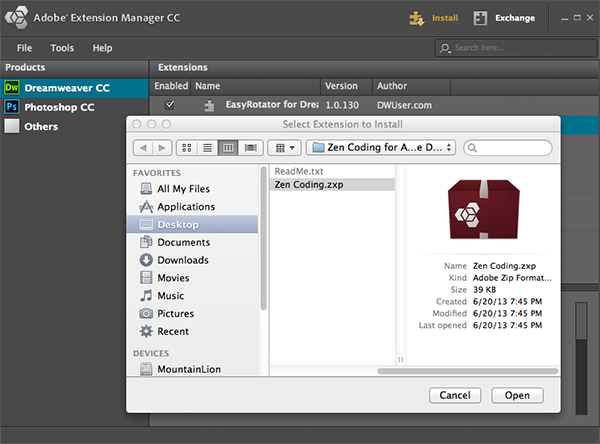Viewport: 600px width, 444px height.
Task: Open Music in the sidebar
Action: point(192,296)
